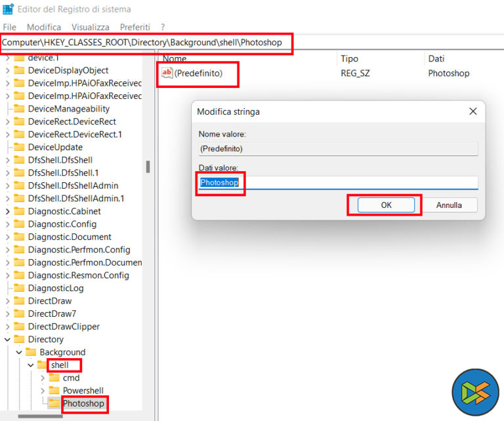Expand the DeviceRect.DeviceRect.1 key
Viewport: 504px width, 421px height.
pos(7,134)
